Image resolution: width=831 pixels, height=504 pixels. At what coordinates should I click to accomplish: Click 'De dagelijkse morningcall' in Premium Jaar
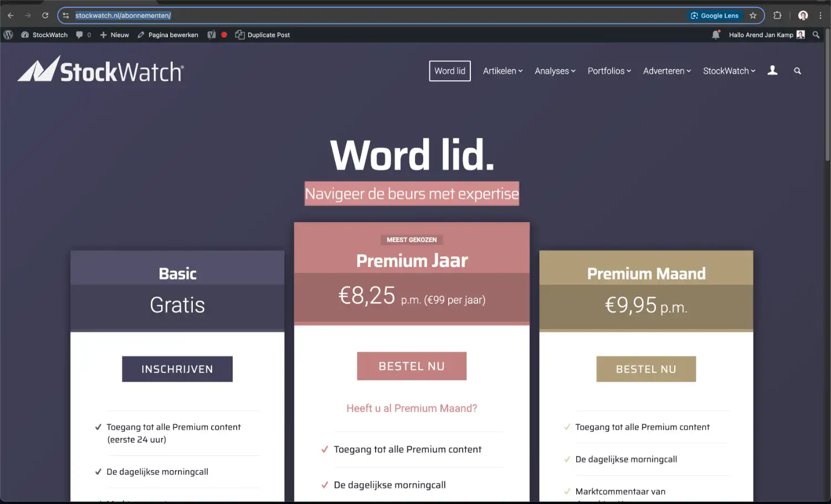click(x=389, y=485)
